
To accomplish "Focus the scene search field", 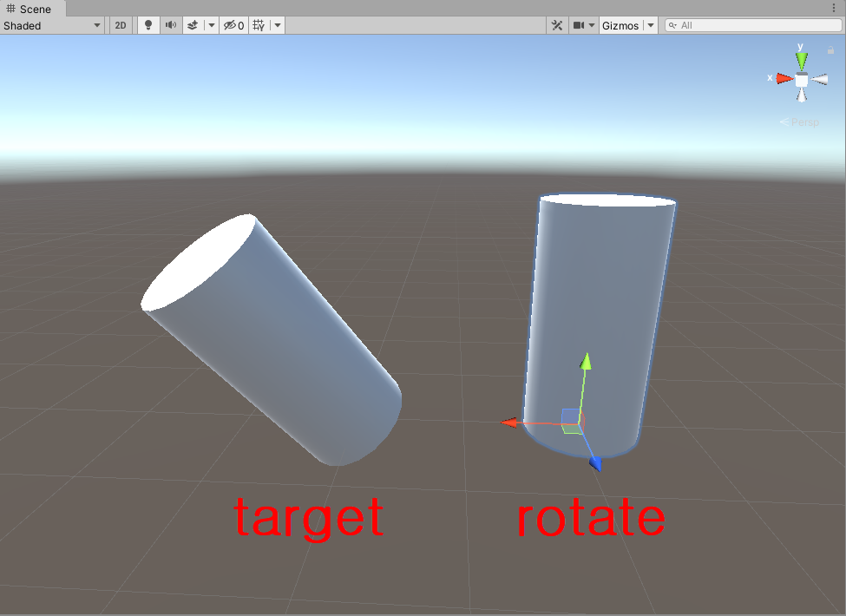I will coord(753,25).
